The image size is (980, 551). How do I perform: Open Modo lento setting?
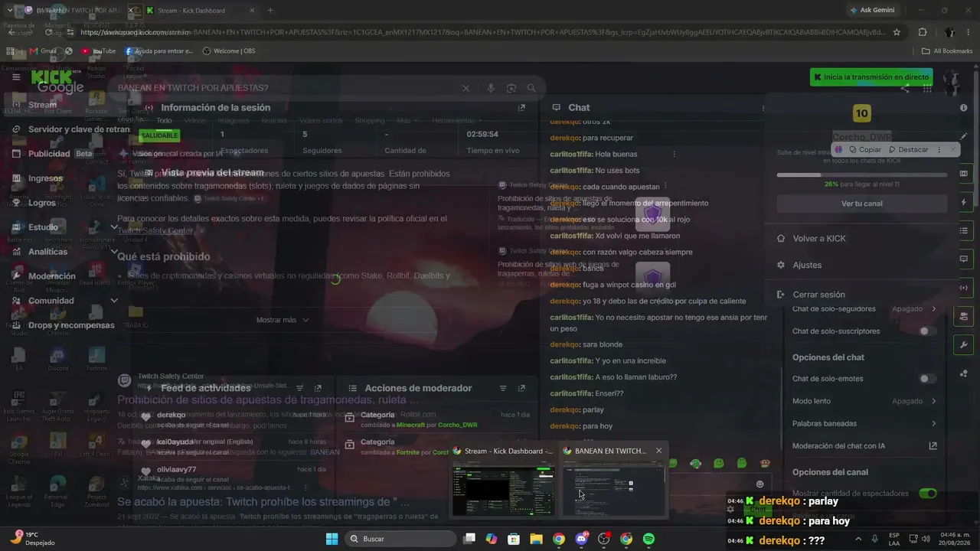coord(864,401)
